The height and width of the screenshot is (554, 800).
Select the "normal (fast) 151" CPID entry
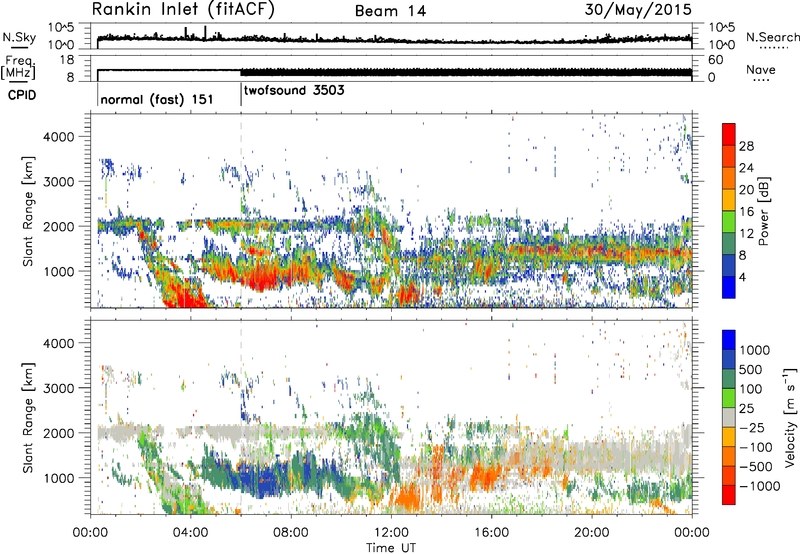pyautogui.click(x=157, y=99)
